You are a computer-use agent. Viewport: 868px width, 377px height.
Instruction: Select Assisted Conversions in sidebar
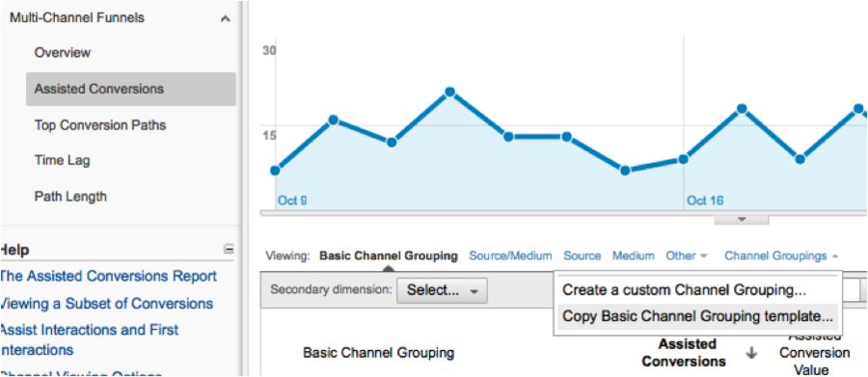point(130,89)
